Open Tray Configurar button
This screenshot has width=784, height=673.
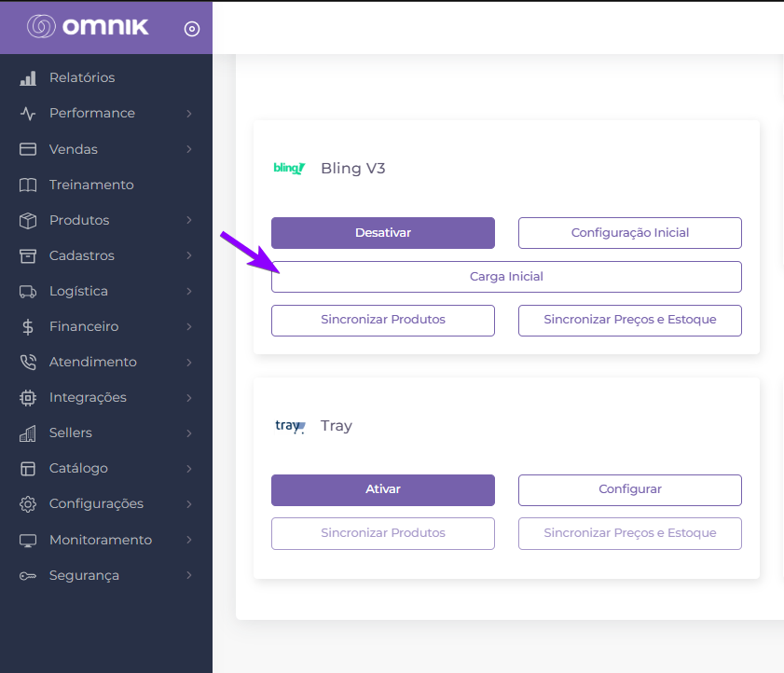[630, 490]
